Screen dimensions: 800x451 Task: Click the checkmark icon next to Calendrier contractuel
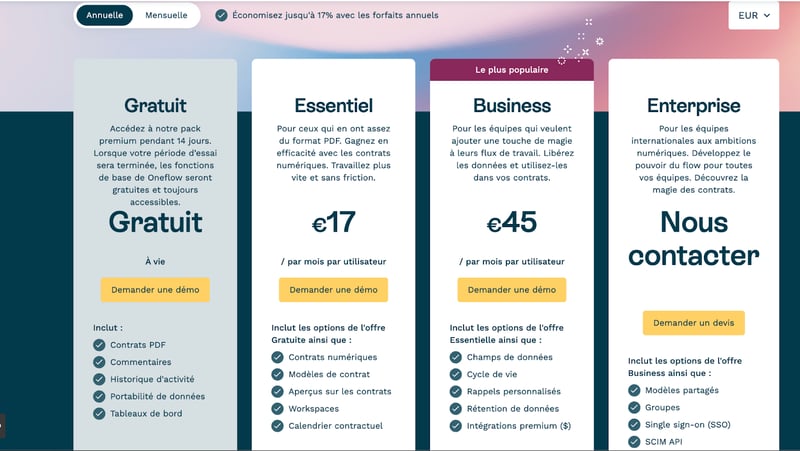point(277,425)
